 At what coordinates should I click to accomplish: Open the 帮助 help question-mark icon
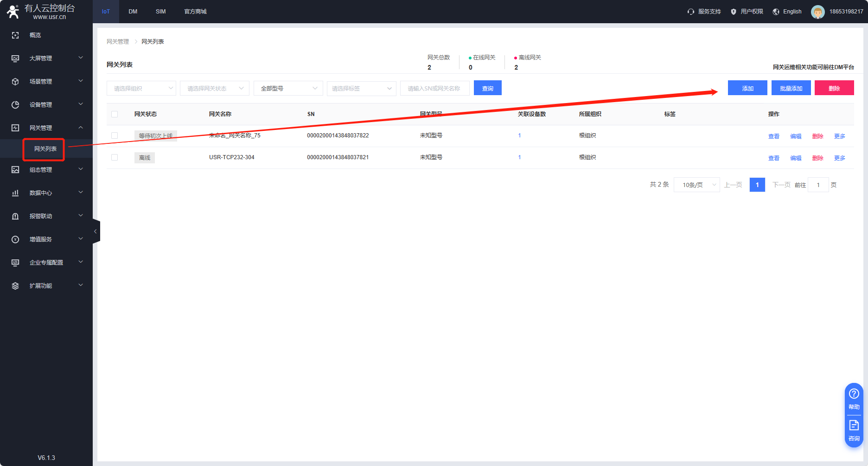click(854, 394)
